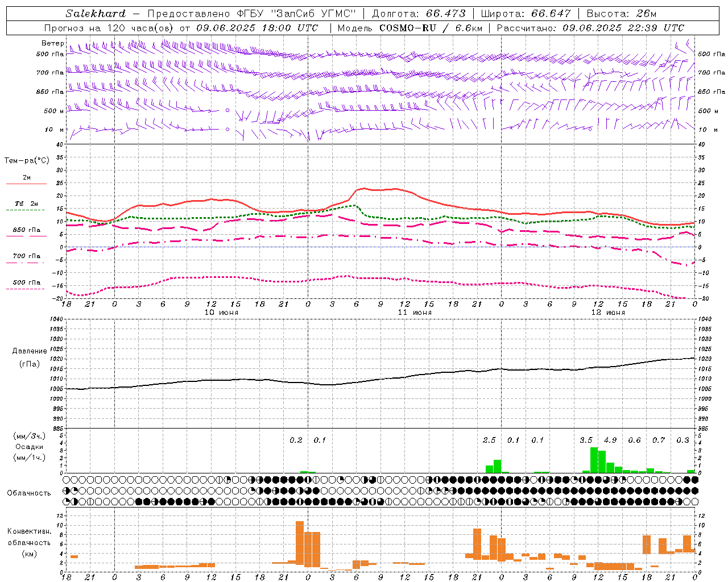This screenshot has height=582, width=728.
Task: Click the Тем-ра(°C) axis title
Action: (x=27, y=161)
